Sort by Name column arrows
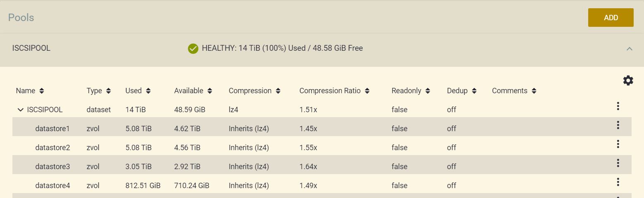This screenshot has height=198, width=644. point(41,91)
